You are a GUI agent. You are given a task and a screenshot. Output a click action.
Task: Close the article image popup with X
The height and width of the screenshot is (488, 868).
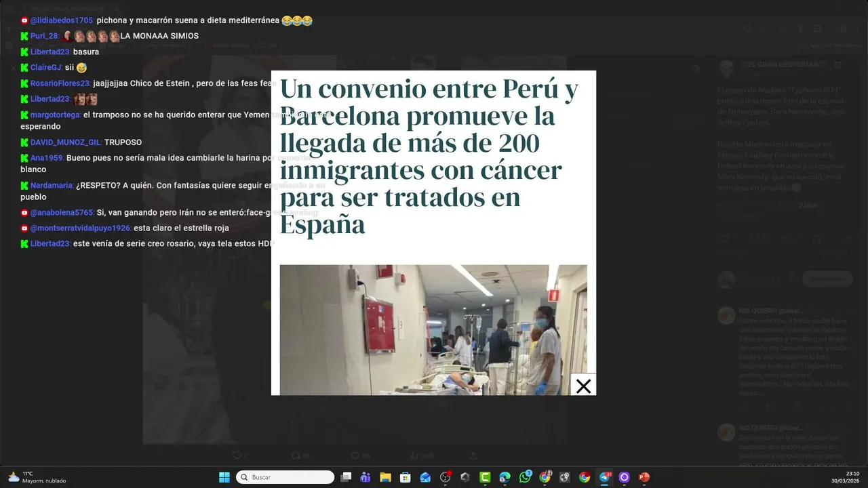coord(583,386)
